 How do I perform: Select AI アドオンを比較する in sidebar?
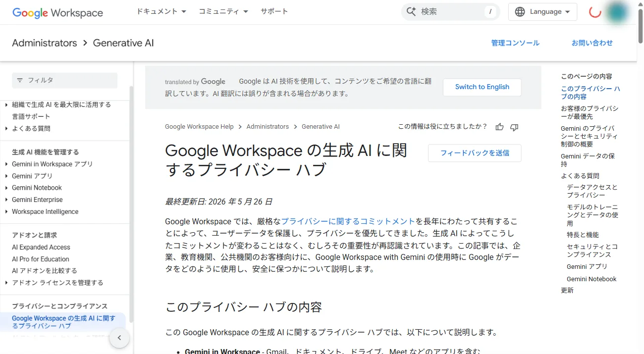click(45, 271)
